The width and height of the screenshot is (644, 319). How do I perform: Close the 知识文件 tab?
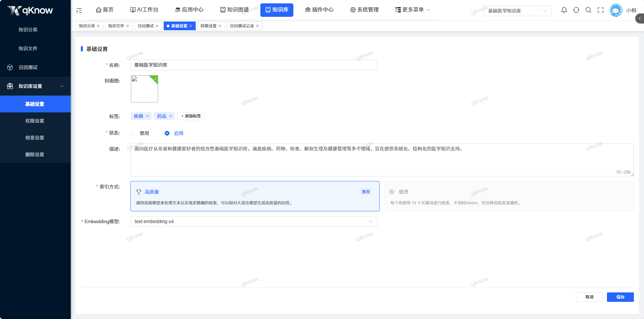[128, 26]
